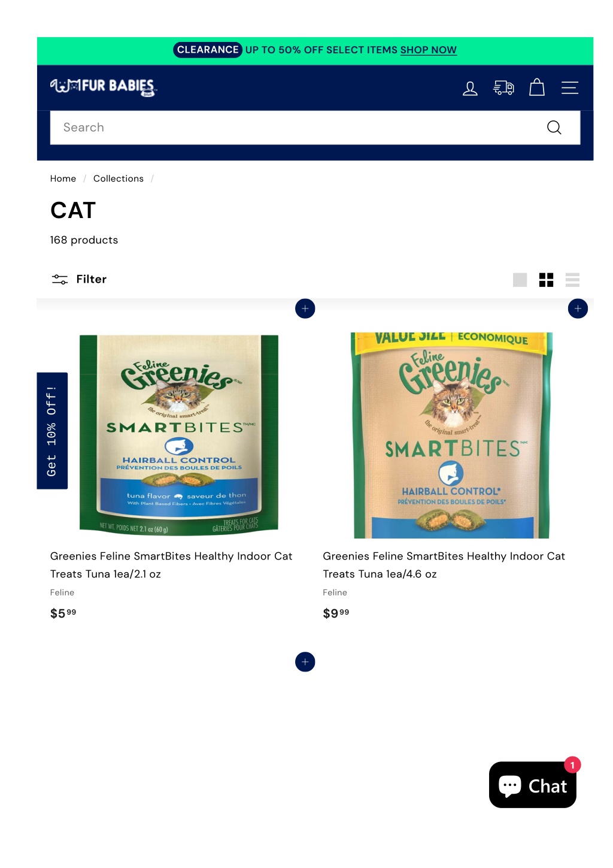Screen dimensions: 613x868
Task: Switch to list view layout
Action: [572, 280]
